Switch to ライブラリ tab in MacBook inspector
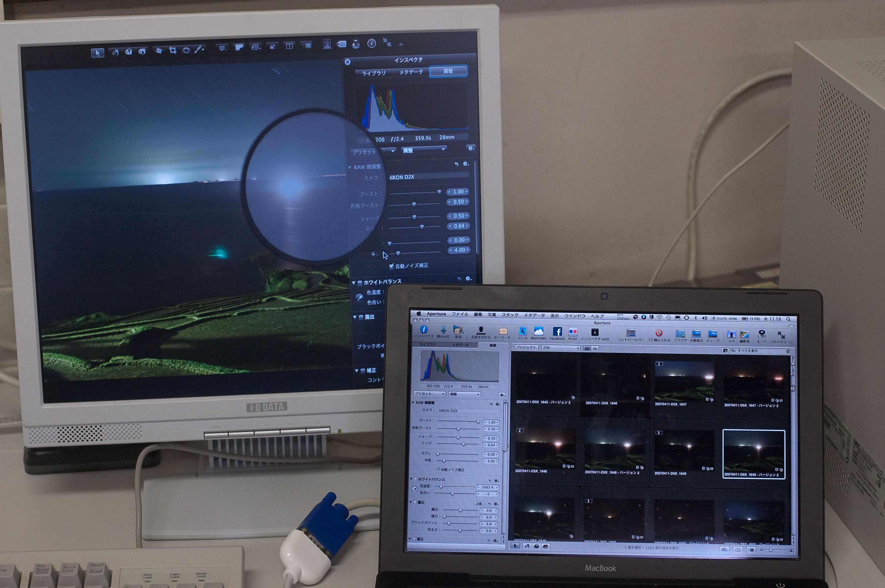885x588 pixels. point(428,344)
